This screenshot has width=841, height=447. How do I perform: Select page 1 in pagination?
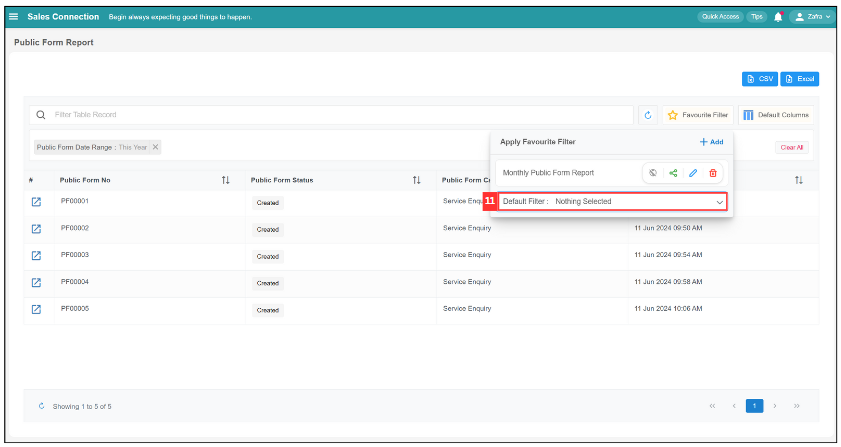754,406
